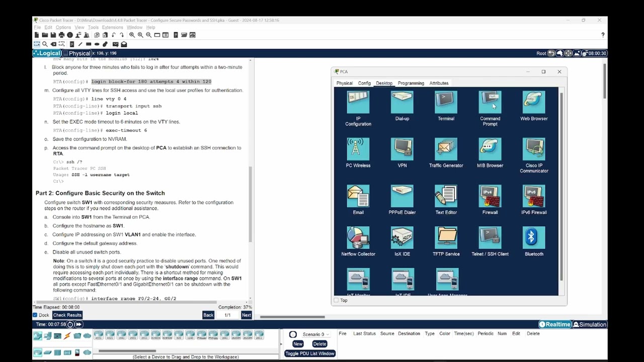Image resolution: width=644 pixels, height=362 pixels.
Task: Select the 4331 router device
Action: click(99, 335)
